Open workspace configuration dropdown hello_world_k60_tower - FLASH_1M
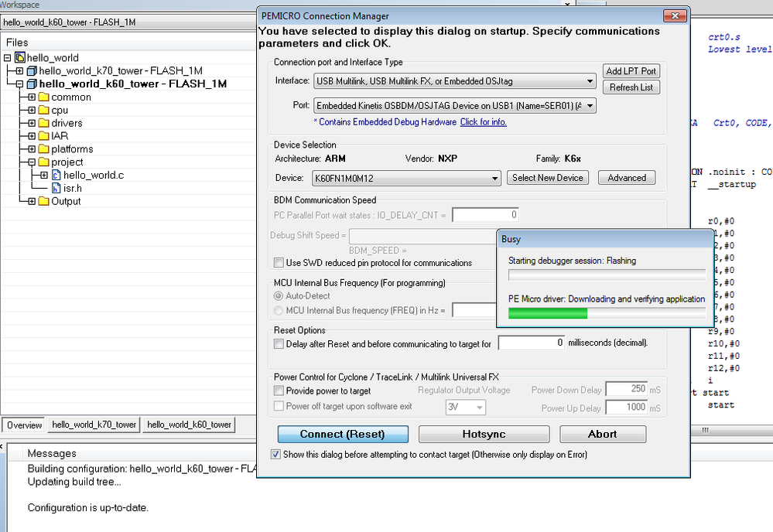The height and width of the screenshot is (532, 773). click(x=128, y=22)
